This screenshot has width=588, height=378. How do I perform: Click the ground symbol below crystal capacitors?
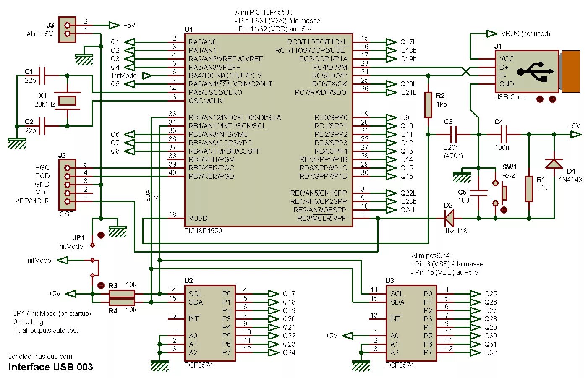click(17, 144)
